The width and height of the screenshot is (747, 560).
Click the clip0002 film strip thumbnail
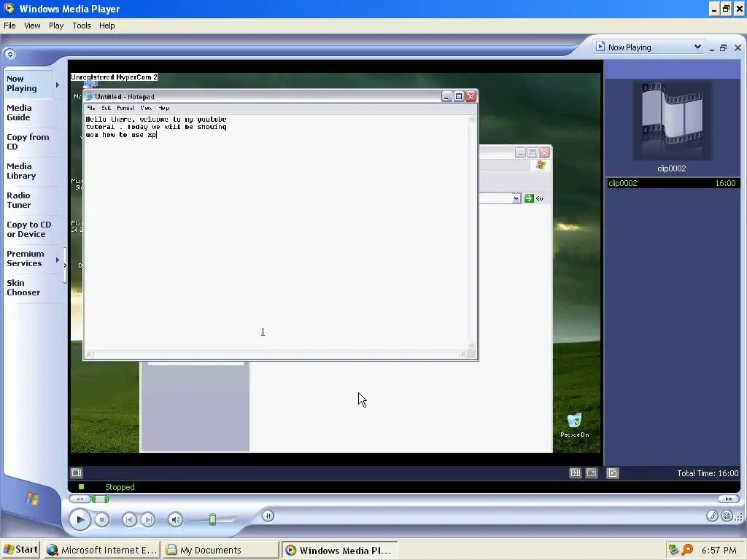672,121
